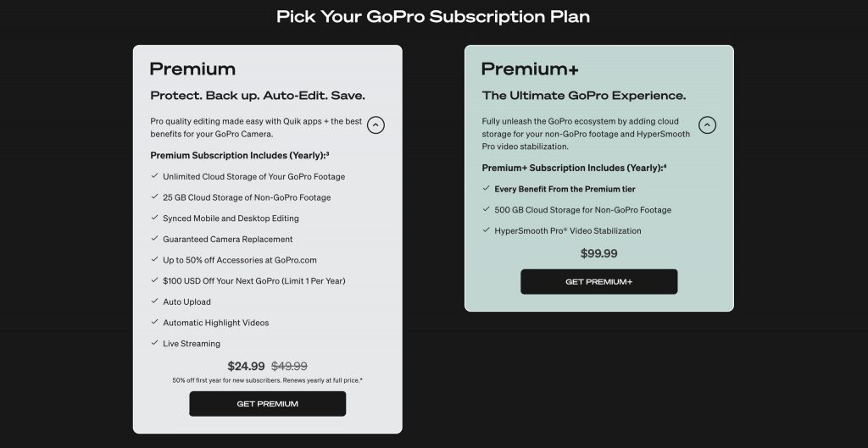
Task: Select checkmark beside Live Streaming feature
Action: (154, 343)
